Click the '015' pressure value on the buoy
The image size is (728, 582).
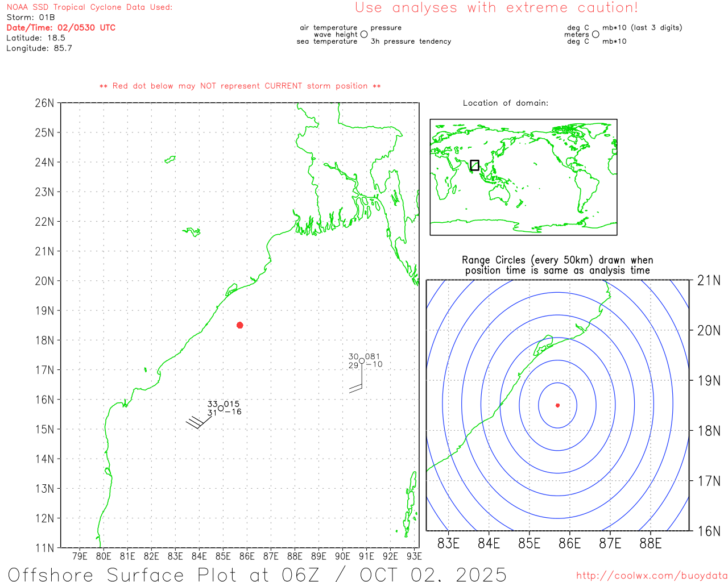(232, 404)
